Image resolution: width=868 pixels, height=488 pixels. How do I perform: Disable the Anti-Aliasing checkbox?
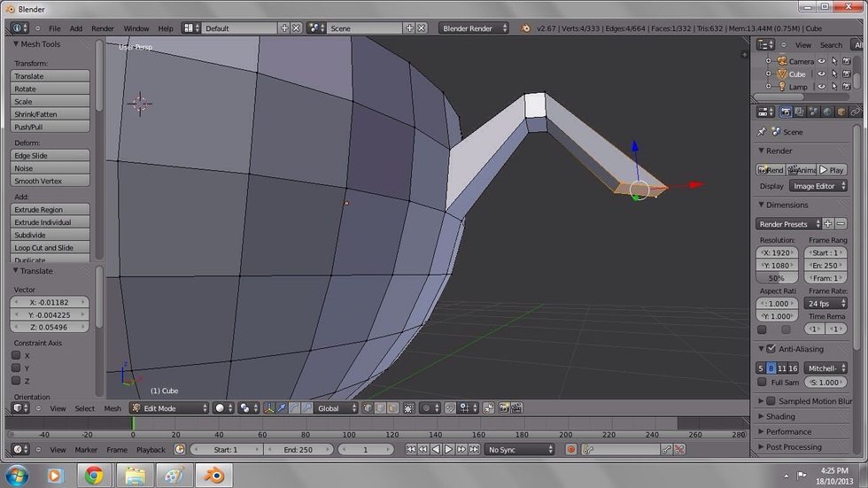coord(771,349)
